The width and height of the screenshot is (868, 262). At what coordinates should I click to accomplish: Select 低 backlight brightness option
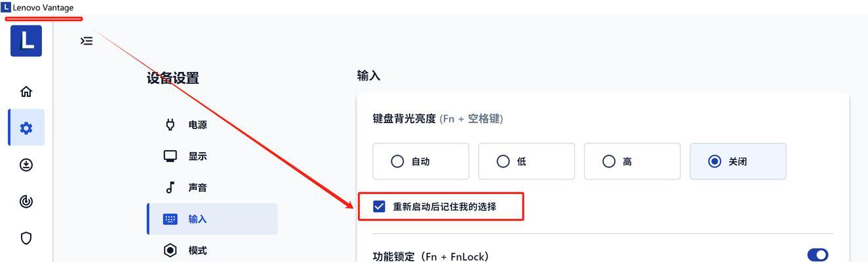pyautogui.click(x=526, y=161)
